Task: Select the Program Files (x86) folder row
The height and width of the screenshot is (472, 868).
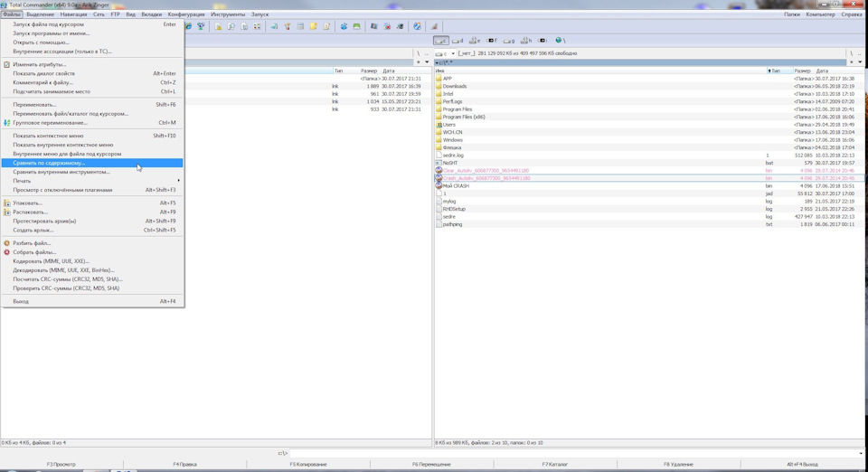Action: click(x=648, y=118)
